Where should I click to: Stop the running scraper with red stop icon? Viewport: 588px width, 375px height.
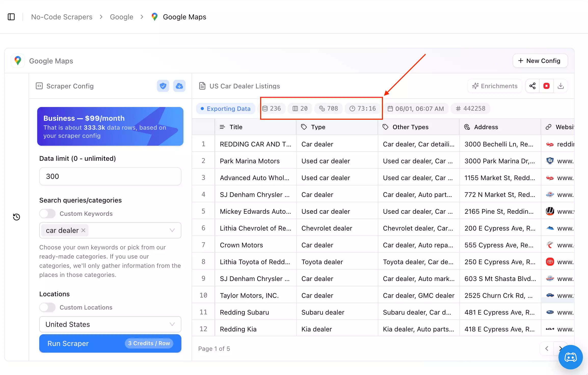[546, 86]
